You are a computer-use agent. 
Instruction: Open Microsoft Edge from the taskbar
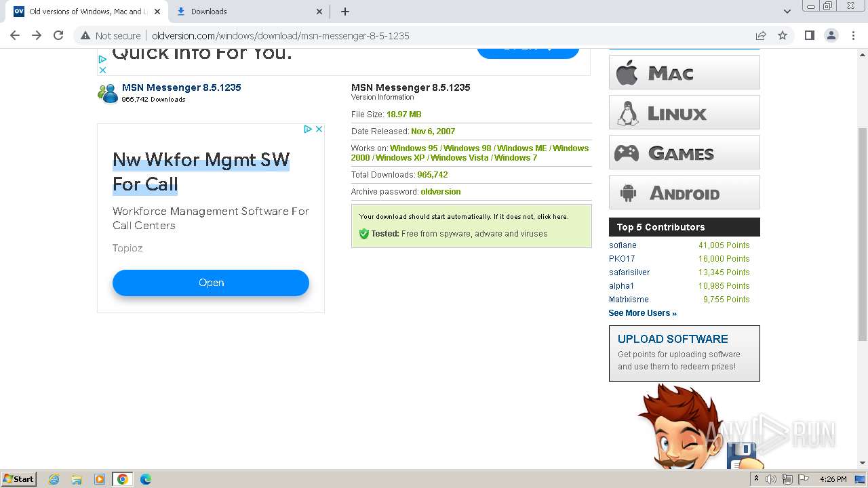[146, 479]
